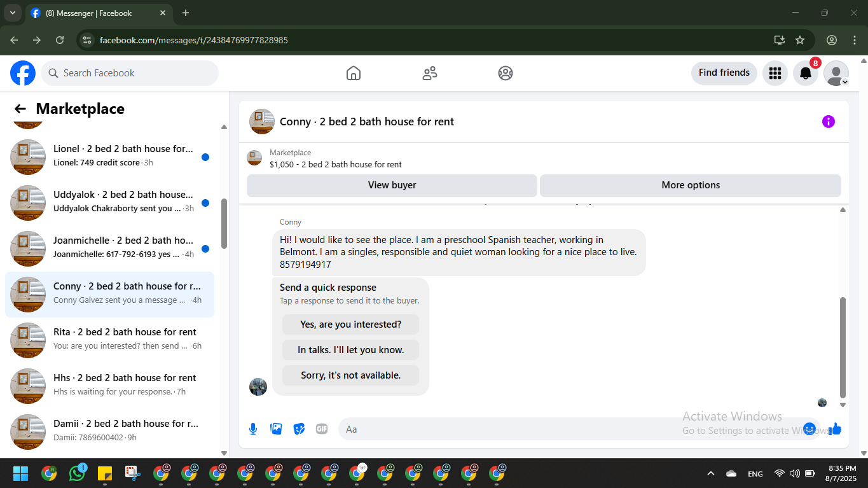This screenshot has height=488, width=868.
Task: Click the volume speaker tray icon
Action: 794,473
